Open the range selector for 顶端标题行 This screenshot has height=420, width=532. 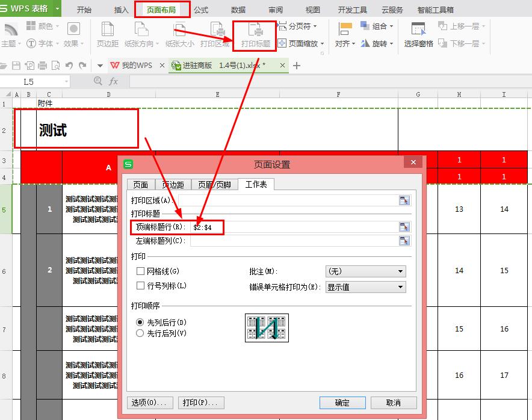coord(404,227)
